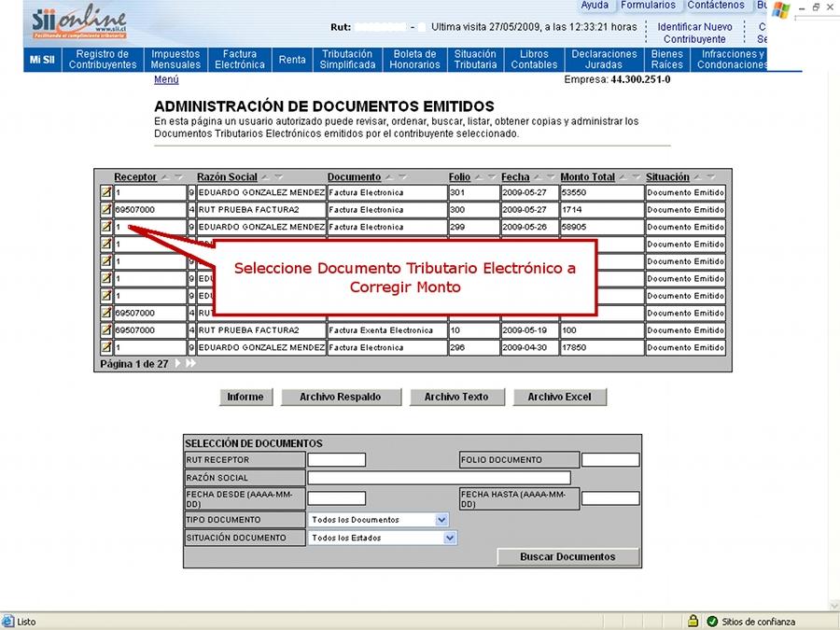Click the Informe button
The image size is (840, 630).
tap(245, 397)
